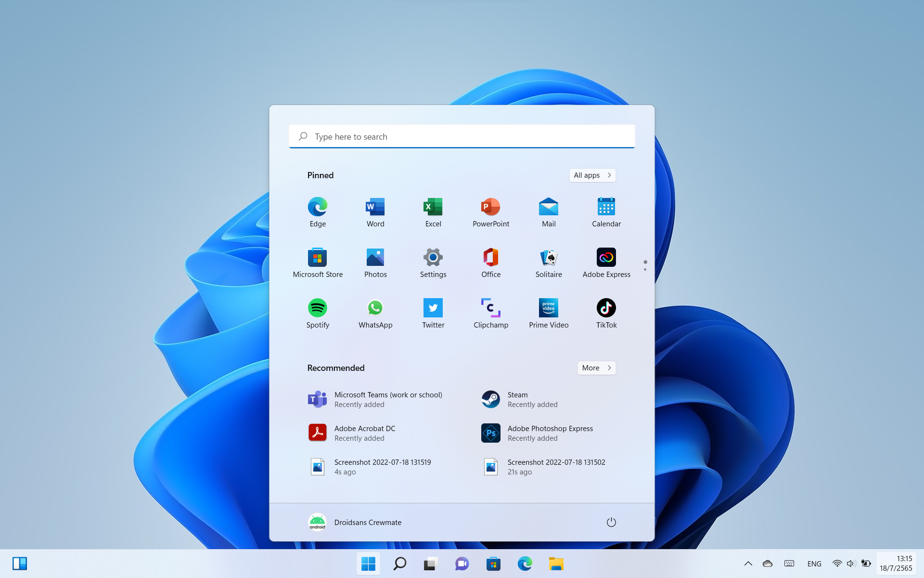Image resolution: width=924 pixels, height=578 pixels.
Task: Open the Droidsans Crewmate account menu
Action: (x=355, y=522)
